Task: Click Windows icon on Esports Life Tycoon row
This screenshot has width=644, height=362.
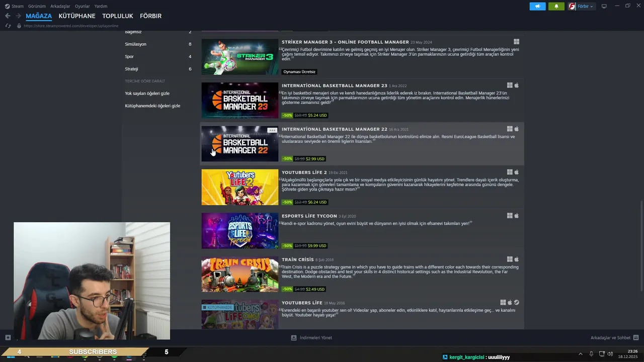Action: tap(510, 216)
